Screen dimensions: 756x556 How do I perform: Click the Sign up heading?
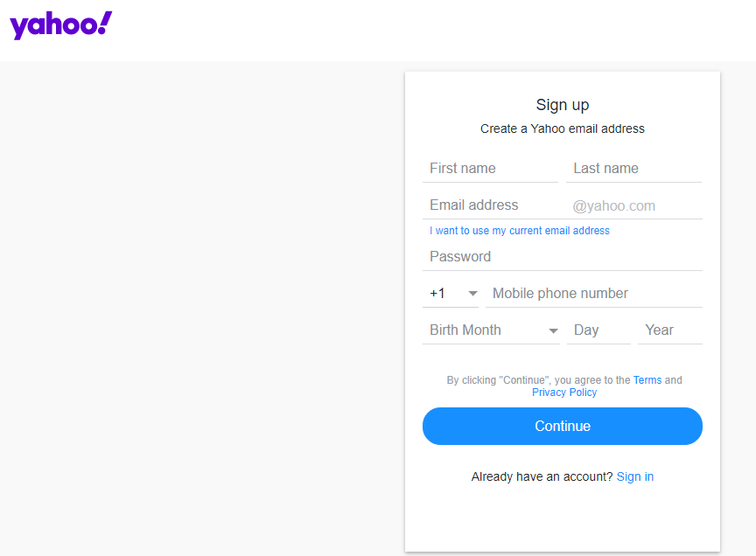tap(562, 105)
